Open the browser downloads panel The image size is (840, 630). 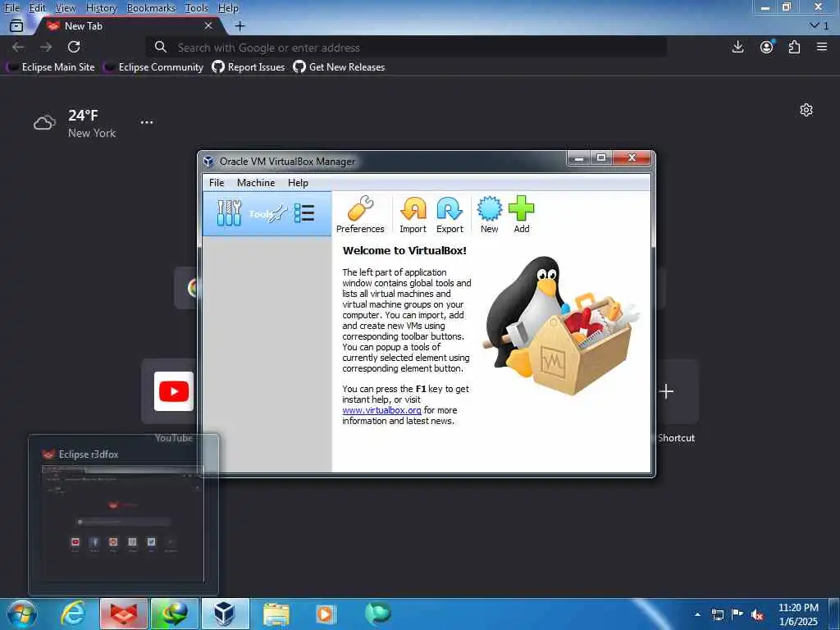[x=737, y=47]
